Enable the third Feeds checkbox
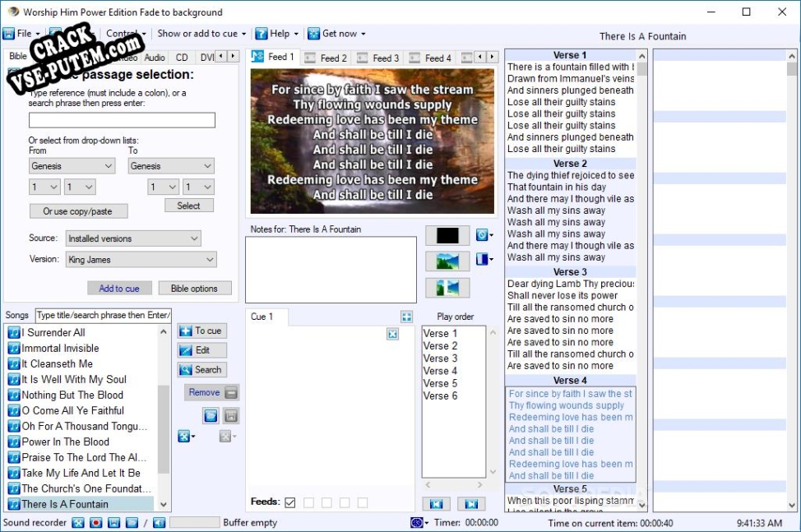801x532 pixels. point(326,502)
